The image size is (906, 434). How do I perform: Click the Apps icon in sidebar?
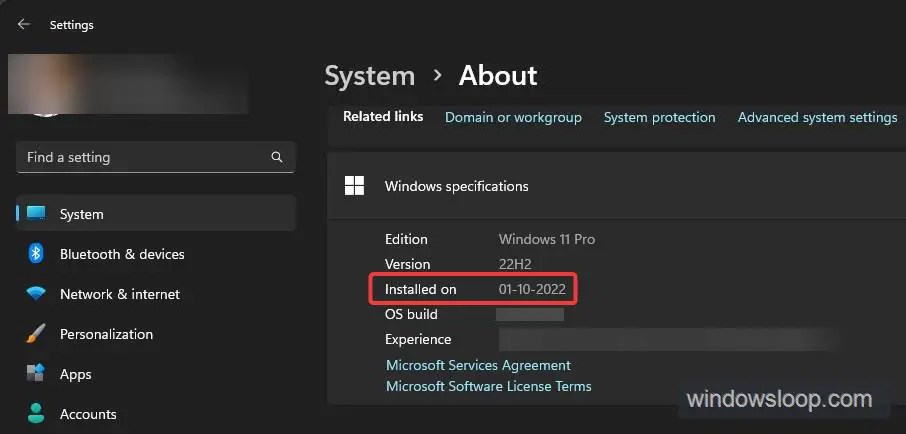pos(36,374)
